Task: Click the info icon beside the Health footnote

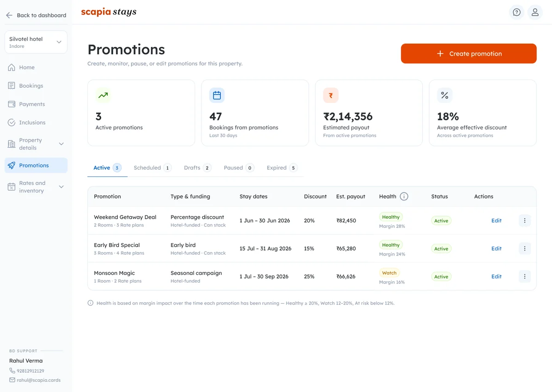Action: 91,303
